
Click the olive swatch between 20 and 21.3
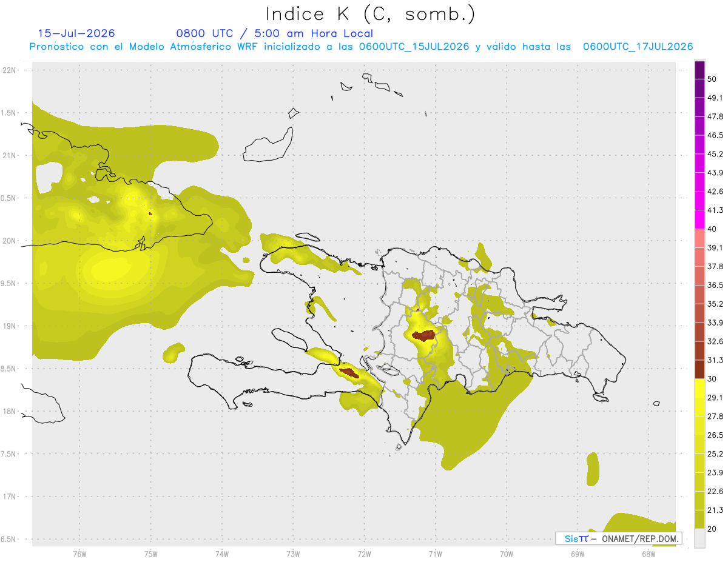(699, 520)
